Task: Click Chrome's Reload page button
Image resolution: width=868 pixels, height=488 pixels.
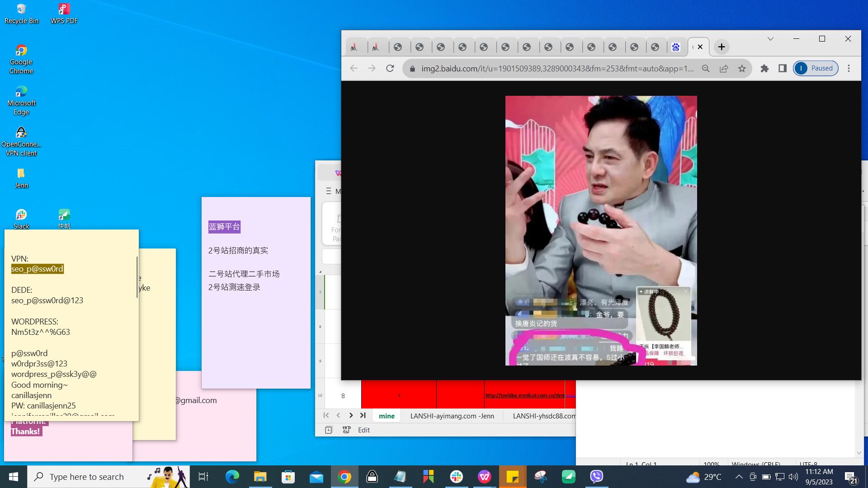Action: [390, 68]
